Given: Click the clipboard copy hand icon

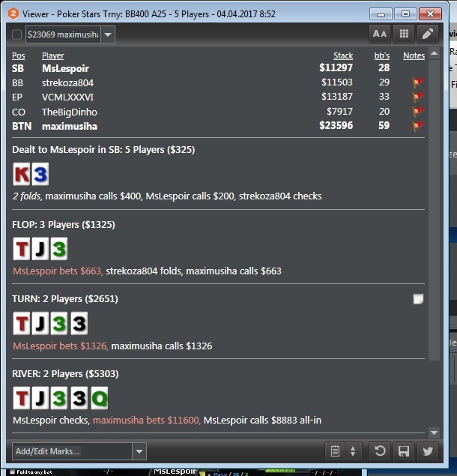Looking at the screenshot, I should [335, 451].
